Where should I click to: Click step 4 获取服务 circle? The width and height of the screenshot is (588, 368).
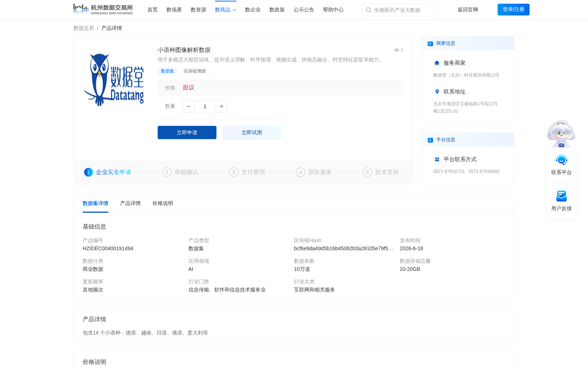pos(301,172)
